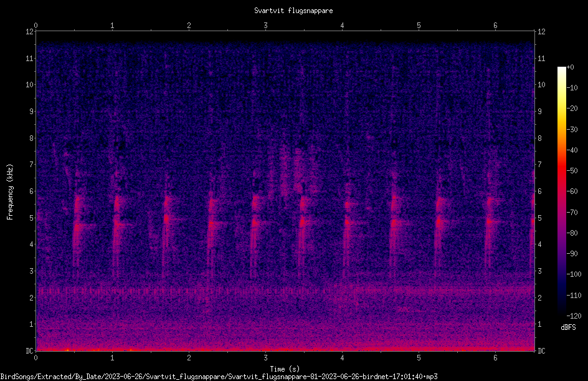Click "0" on the bottom time axis
The image size is (588, 381).
[36, 358]
